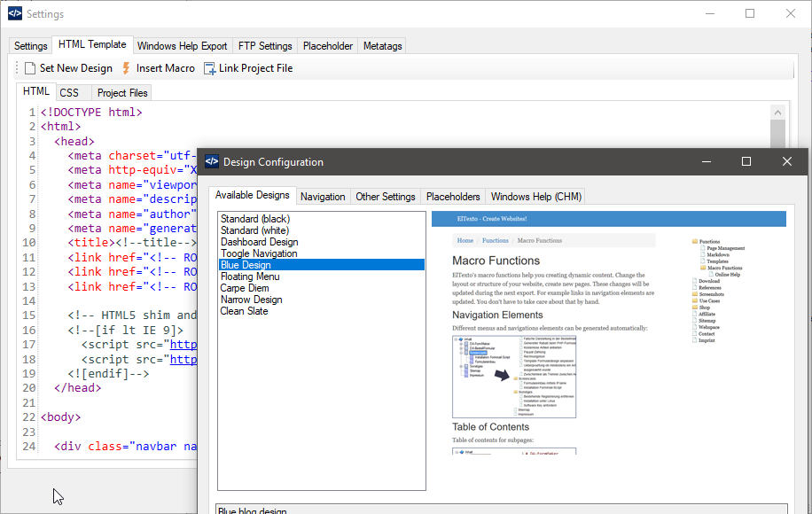This screenshot has height=514, width=812.
Task: Click the <body> tag on line 22
Action: [x=60, y=417]
